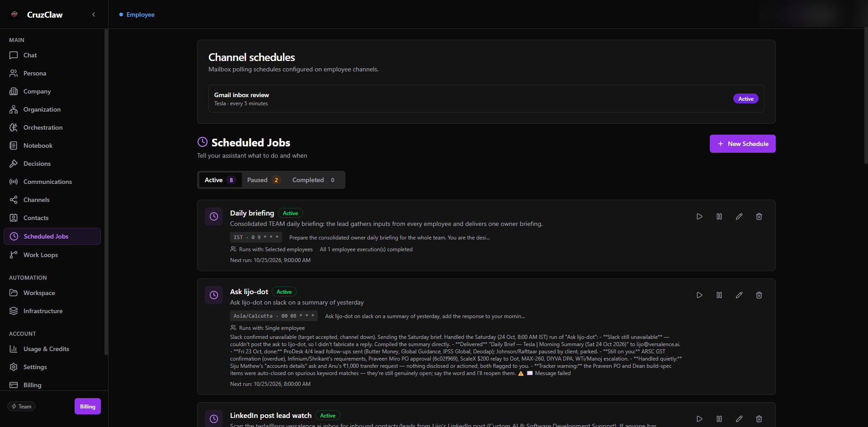Open Infrastructure page

coord(52,311)
